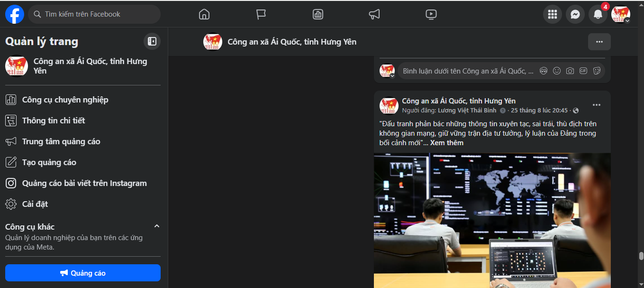The image size is (644, 288).
Task: Insert a GIF in the comment box
Action: 583,71
